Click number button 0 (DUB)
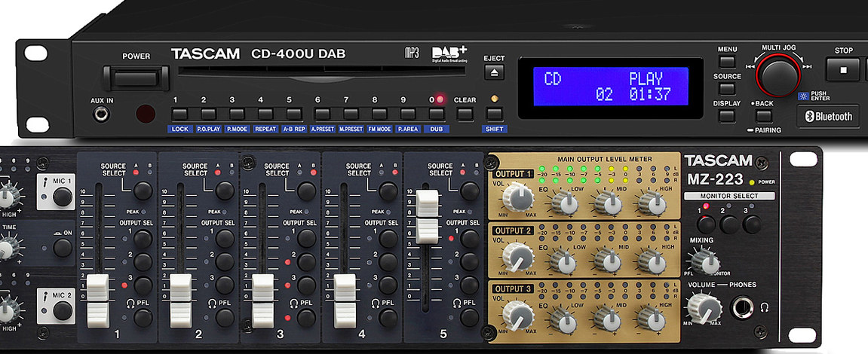 tap(436, 114)
